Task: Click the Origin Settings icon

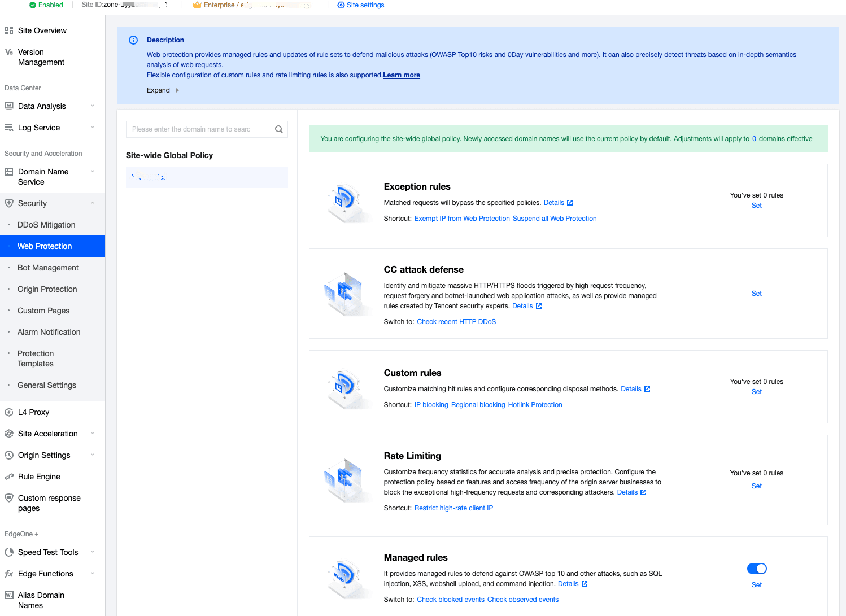Action: click(x=9, y=455)
